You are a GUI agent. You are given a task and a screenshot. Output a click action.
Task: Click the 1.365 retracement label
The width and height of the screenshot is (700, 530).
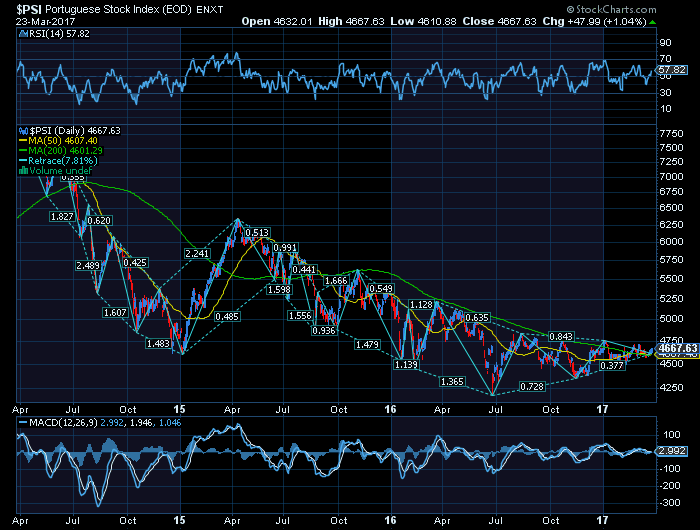[x=452, y=381]
